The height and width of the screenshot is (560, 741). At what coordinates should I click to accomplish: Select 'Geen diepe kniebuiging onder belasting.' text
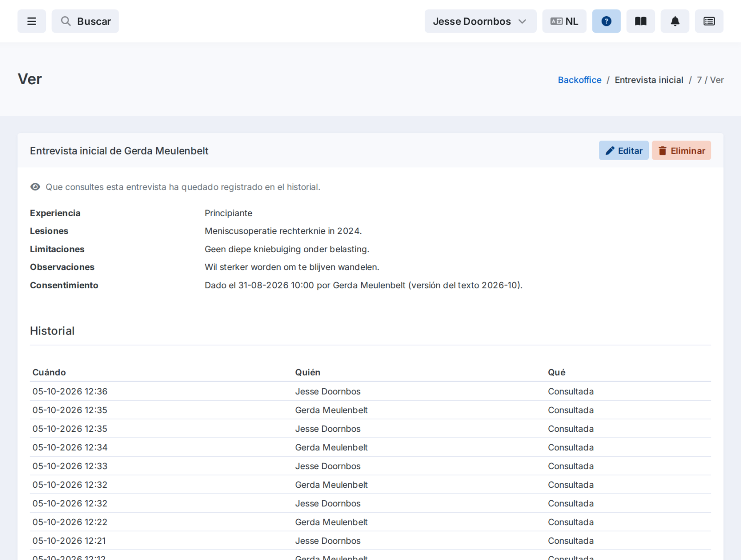pos(287,249)
